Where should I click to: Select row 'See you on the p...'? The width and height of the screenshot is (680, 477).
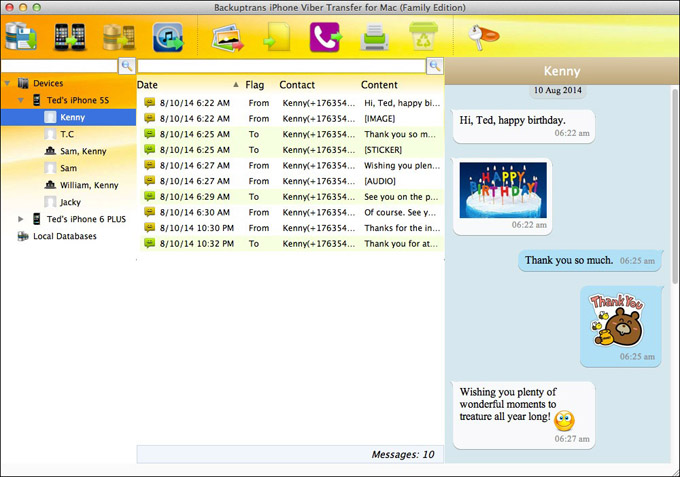[291, 196]
